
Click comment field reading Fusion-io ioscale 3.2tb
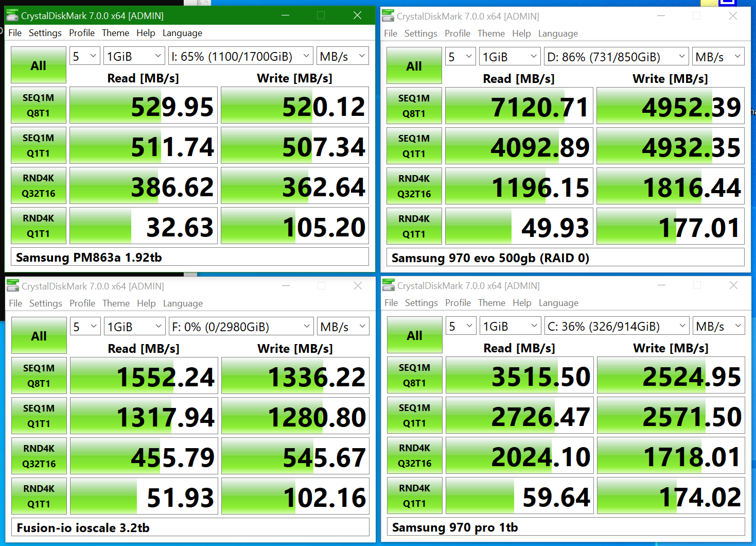tap(190, 527)
